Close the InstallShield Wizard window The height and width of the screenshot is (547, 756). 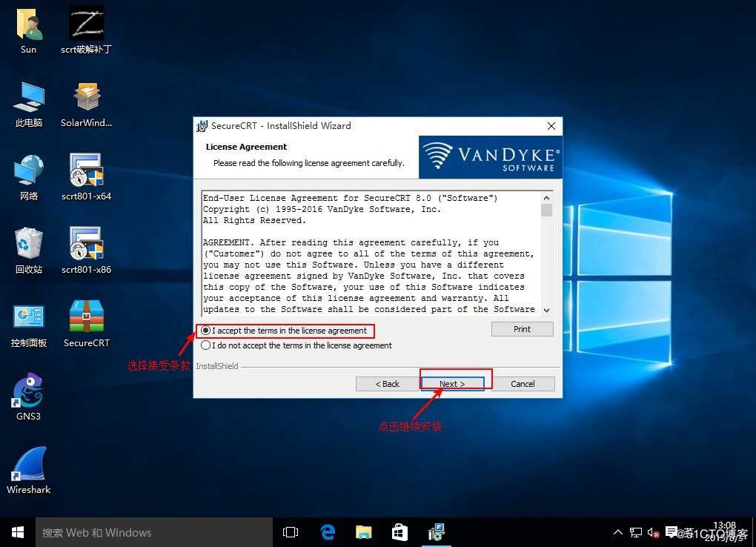[x=551, y=126]
